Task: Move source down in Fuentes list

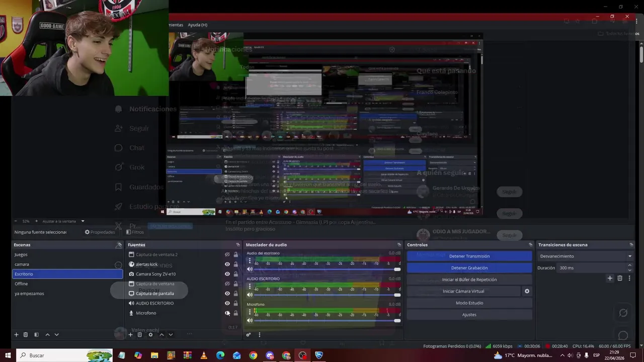Action: coord(171,335)
